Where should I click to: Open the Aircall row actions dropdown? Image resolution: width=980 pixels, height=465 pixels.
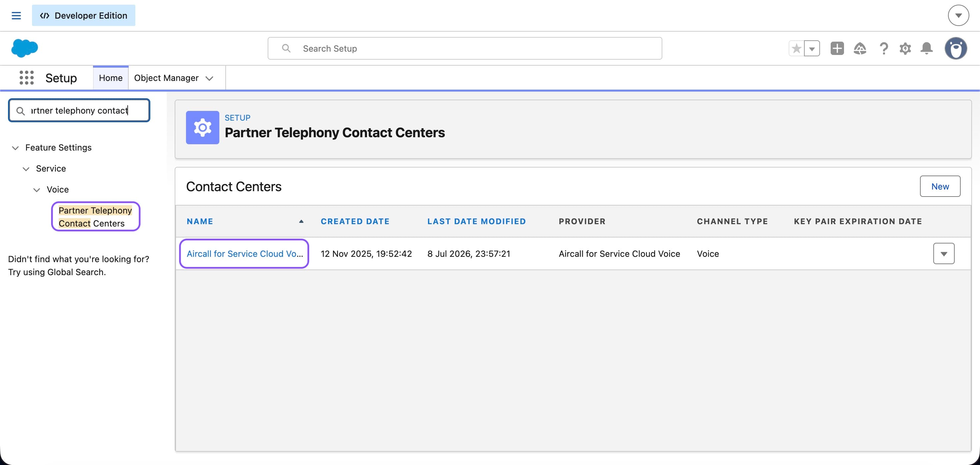943,253
